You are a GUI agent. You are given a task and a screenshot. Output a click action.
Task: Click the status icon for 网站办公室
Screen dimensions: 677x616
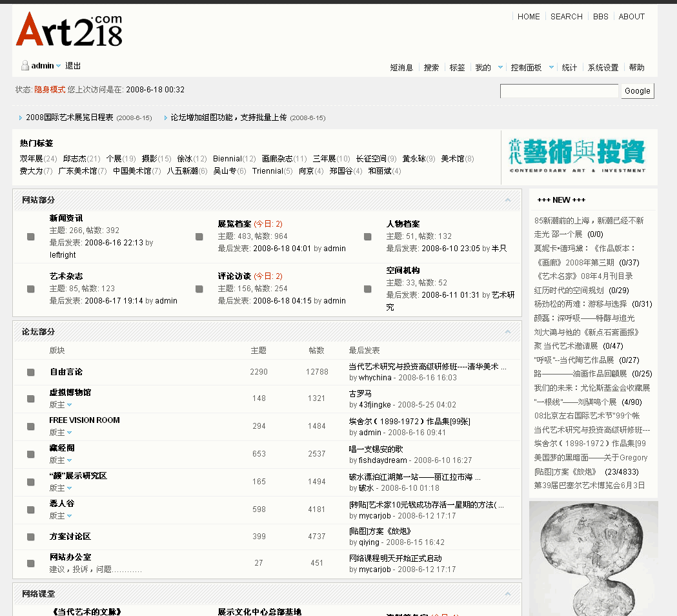pos(30,563)
